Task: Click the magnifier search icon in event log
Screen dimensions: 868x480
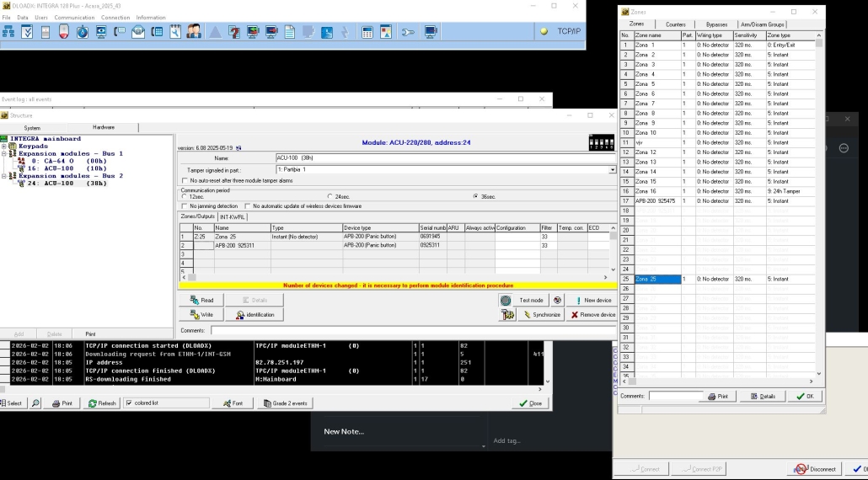Action: tap(35, 403)
